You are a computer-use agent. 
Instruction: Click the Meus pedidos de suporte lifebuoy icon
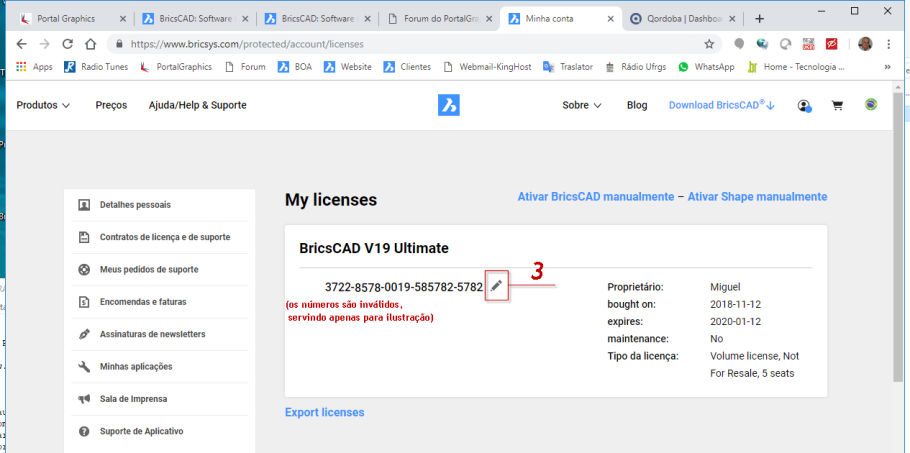[84, 270]
